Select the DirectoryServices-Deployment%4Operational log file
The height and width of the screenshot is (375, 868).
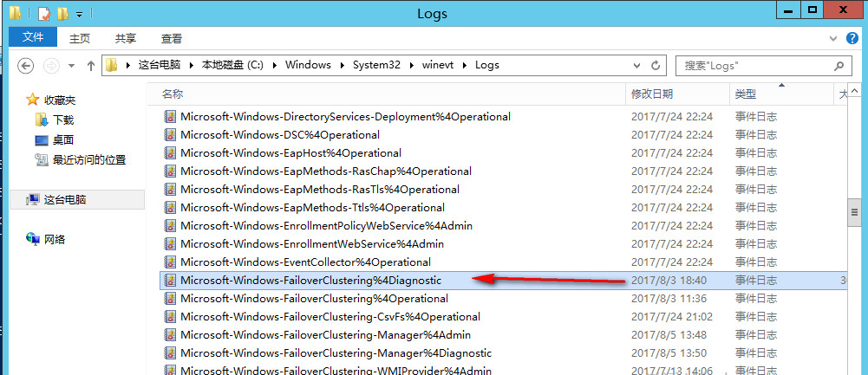pyautogui.click(x=345, y=117)
